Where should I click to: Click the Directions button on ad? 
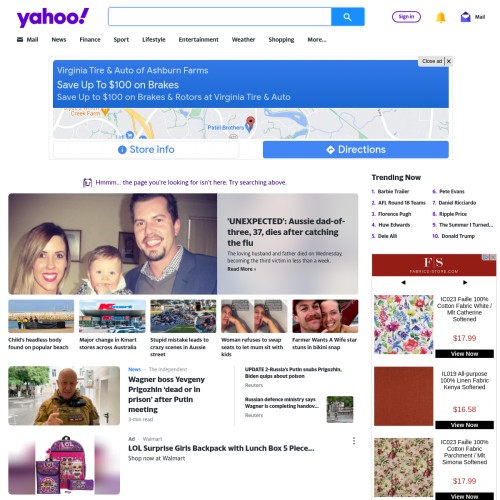pos(356,150)
